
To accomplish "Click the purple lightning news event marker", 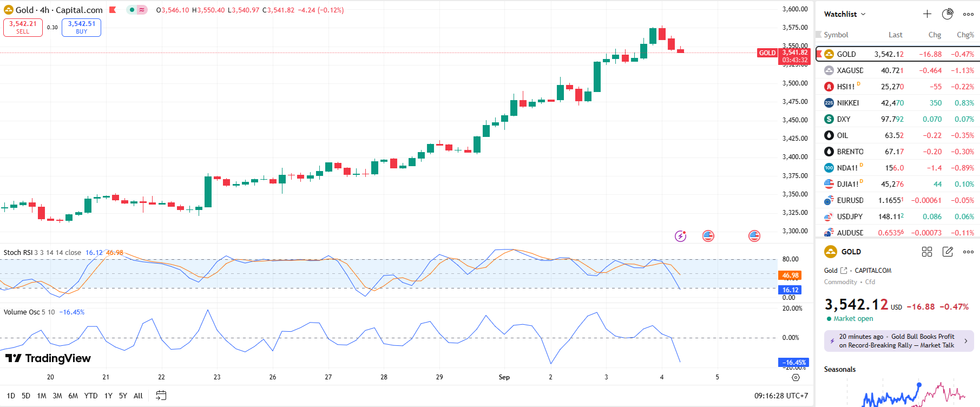I will 680,236.
